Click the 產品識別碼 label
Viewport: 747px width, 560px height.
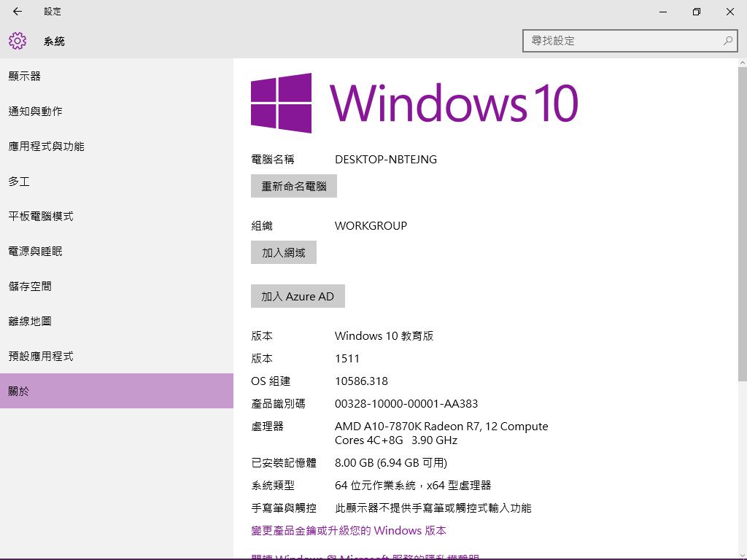coord(278,404)
